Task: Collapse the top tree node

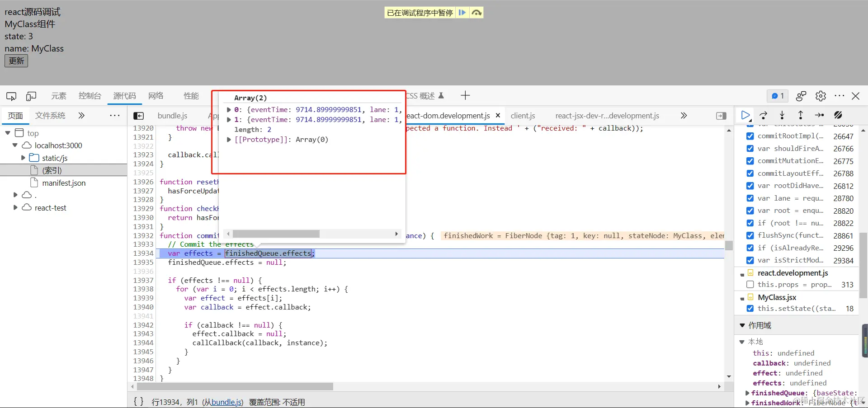Action: click(x=8, y=133)
